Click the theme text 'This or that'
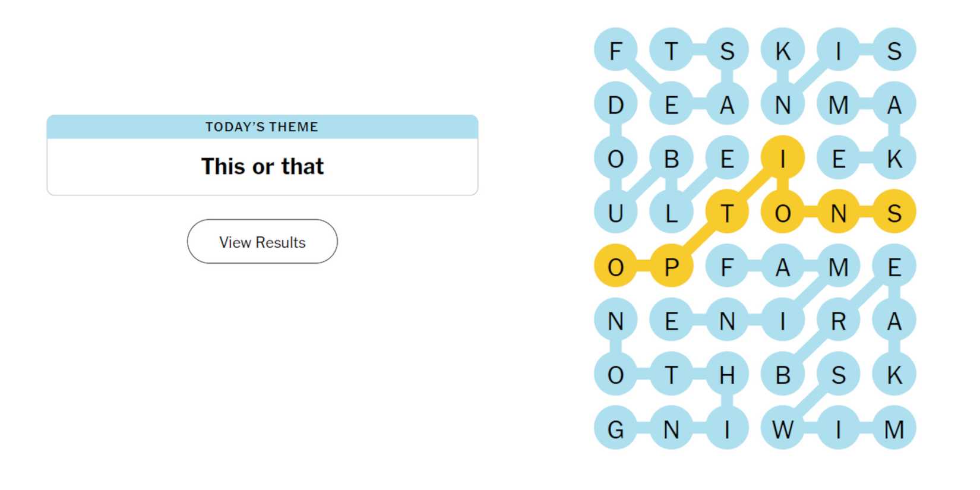The width and height of the screenshot is (980, 490). coord(262,167)
